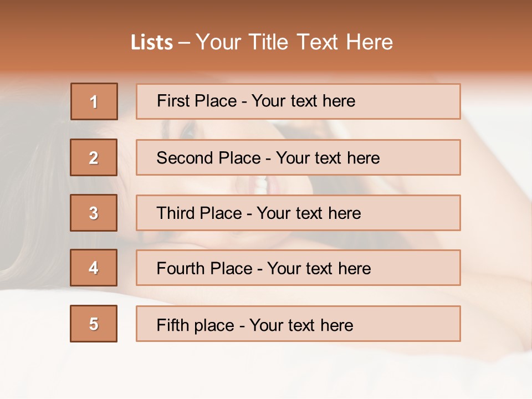Click the number 1 box
The width and height of the screenshot is (532, 399).
pos(94,101)
